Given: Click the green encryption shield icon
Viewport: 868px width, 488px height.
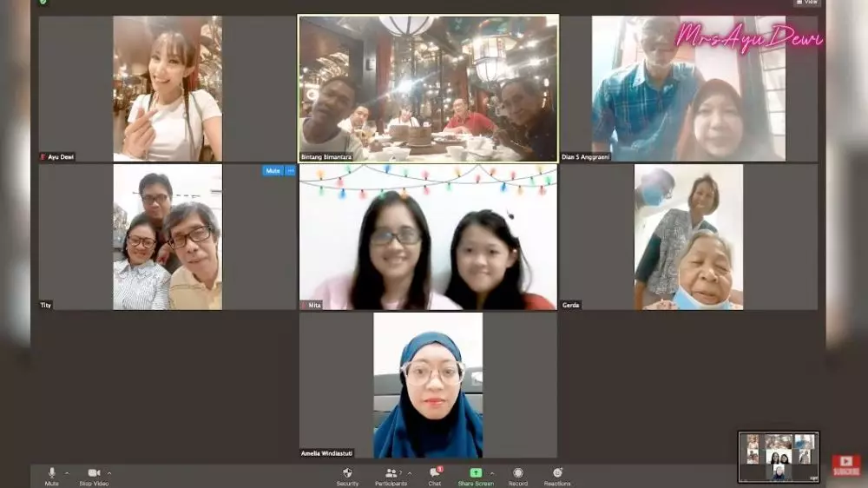Looking at the screenshot, I should pyautogui.click(x=43, y=3).
